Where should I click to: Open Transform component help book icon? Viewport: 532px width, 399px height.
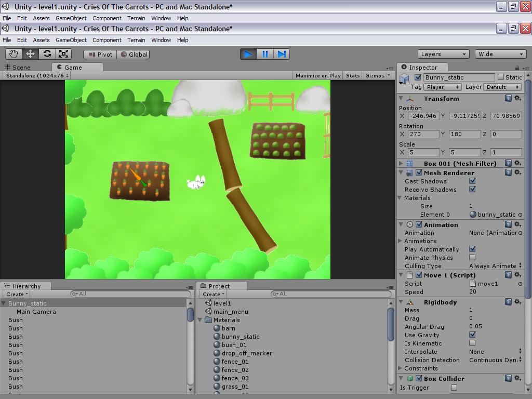(x=508, y=98)
